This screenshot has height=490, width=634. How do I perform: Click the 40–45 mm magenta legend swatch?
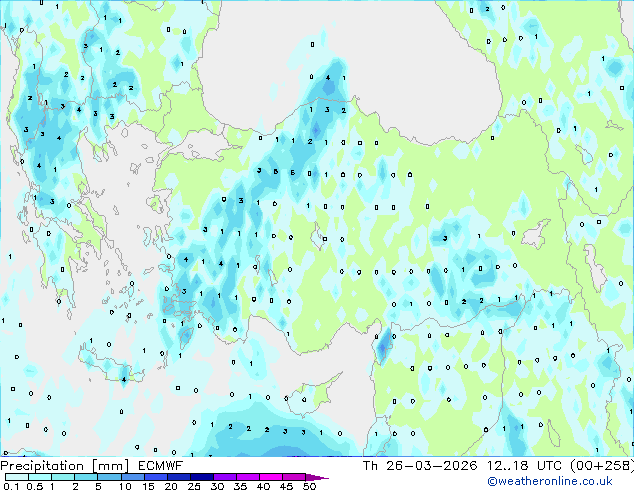tap(271, 477)
